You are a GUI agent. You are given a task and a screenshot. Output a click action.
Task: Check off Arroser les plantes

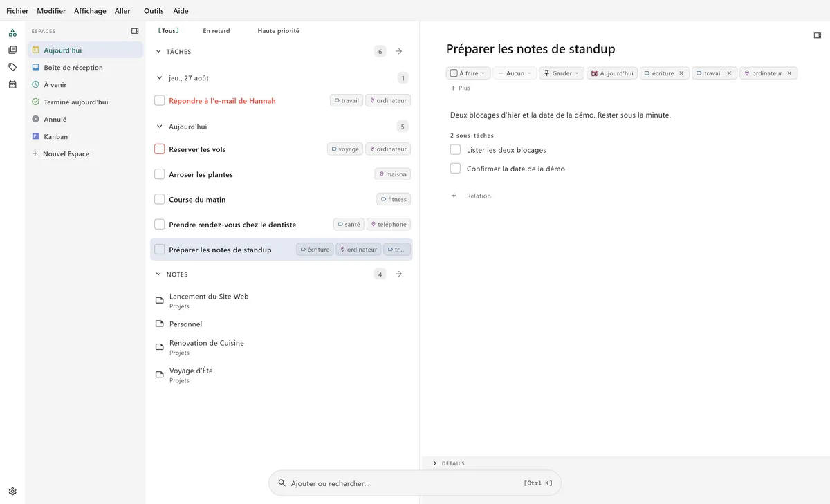[159, 174]
